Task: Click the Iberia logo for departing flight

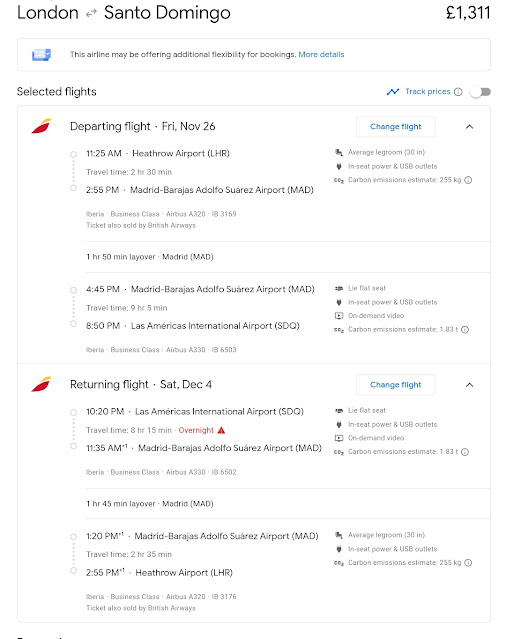Action: pyautogui.click(x=42, y=126)
